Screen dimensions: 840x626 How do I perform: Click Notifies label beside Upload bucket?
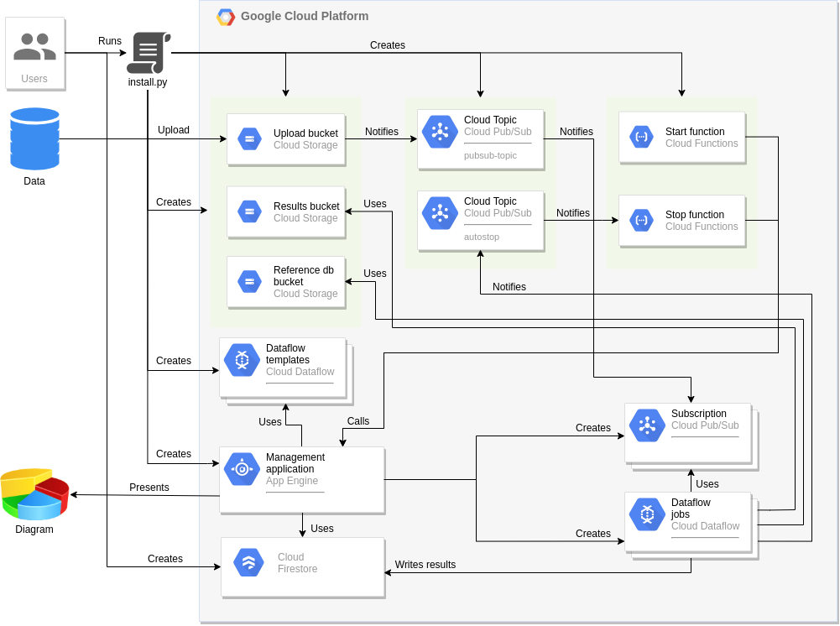[x=382, y=132]
